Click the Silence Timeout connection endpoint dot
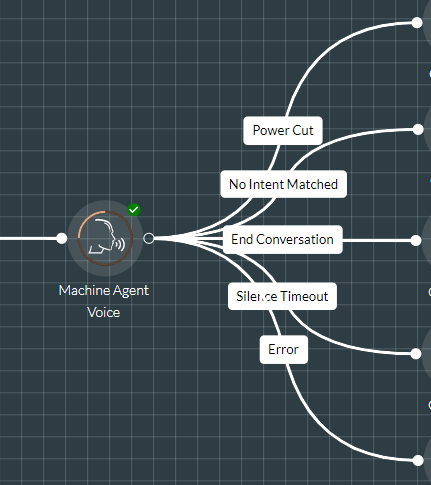431x485 pixels. [x=416, y=354]
